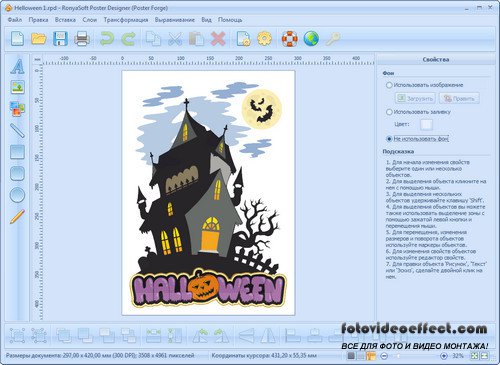This screenshot has width=500, height=365.
Task: Select the Insert Image tool
Action: click(x=17, y=87)
